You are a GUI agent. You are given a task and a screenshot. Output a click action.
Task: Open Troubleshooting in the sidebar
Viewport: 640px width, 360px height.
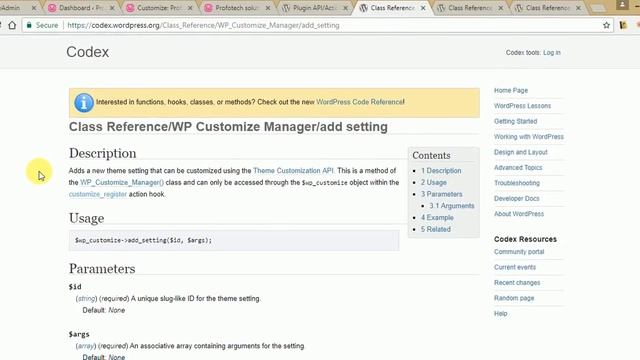pos(517,183)
